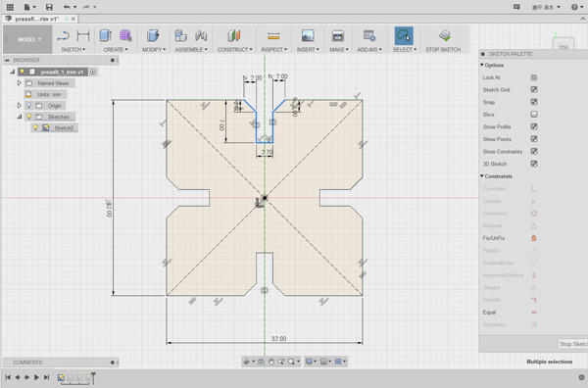Toggle the Snap checkbox
588x388 pixels.
(x=534, y=102)
